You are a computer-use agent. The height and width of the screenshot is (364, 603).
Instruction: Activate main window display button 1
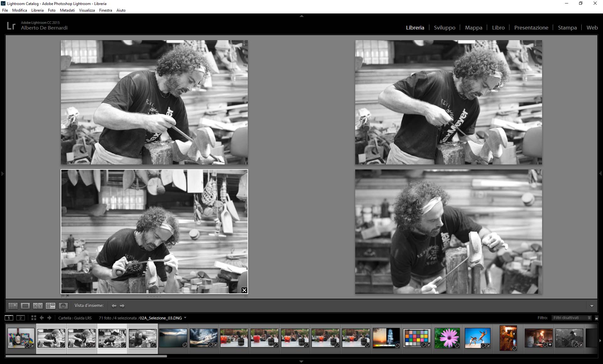tap(9, 318)
